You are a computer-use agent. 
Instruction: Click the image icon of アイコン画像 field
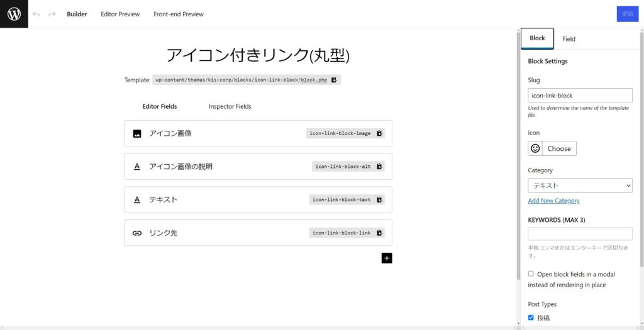[x=137, y=133]
